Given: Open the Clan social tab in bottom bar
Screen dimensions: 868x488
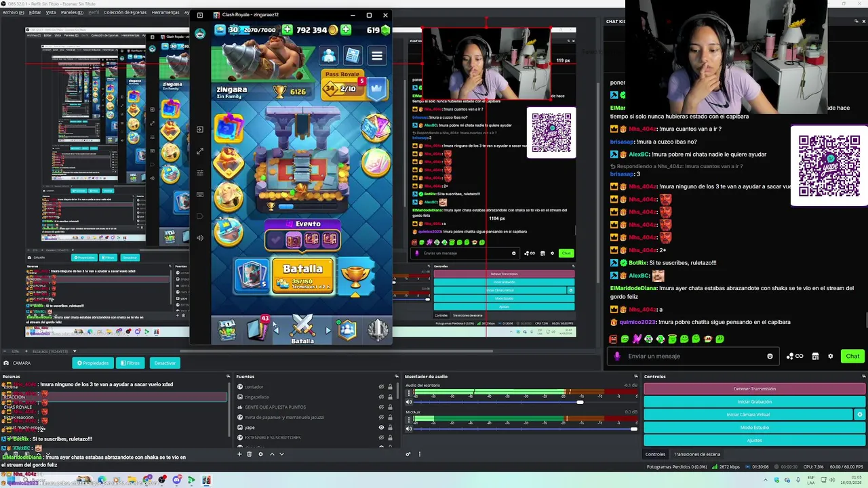Looking at the screenshot, I should tap(347, 330).
